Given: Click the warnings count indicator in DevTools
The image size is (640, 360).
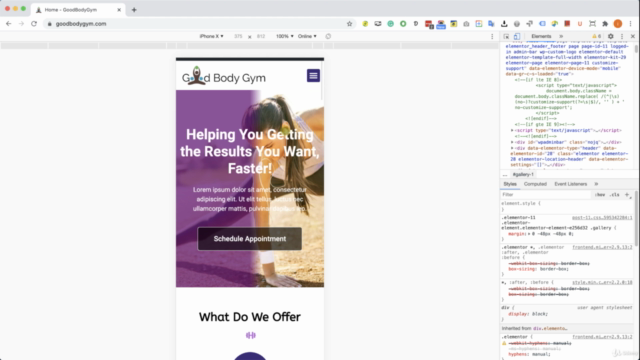Looking at the screenshot, I should [597, 36].
